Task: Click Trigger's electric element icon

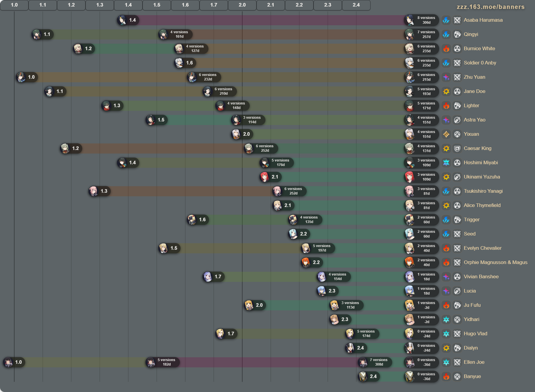Action: (x=446, y=220)
